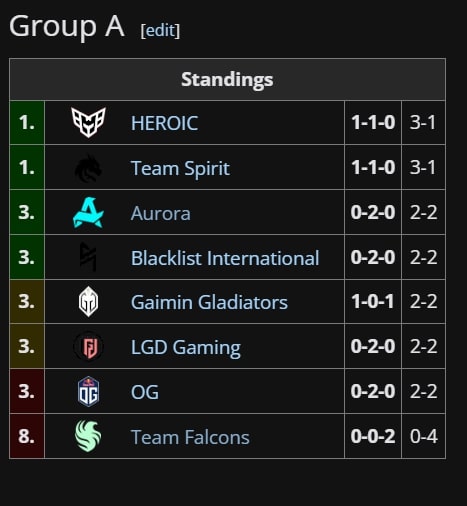Open the LGD Gaming link
467x506 pixels.
coord(186,347)
